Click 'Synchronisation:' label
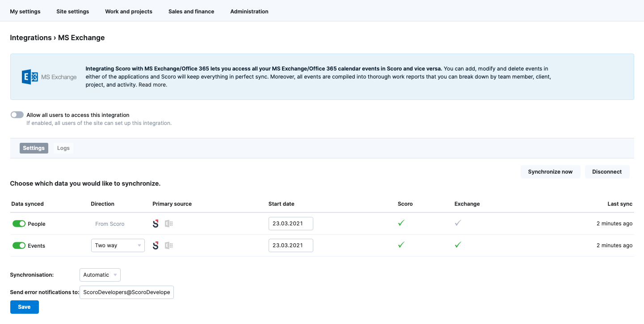 [32, 275]
